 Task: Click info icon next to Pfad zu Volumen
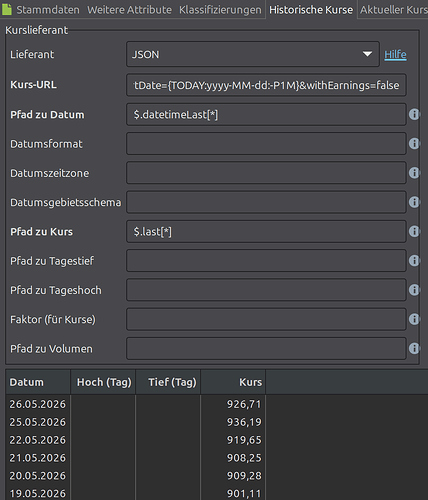pyautogui.click(x=414, y=349)
